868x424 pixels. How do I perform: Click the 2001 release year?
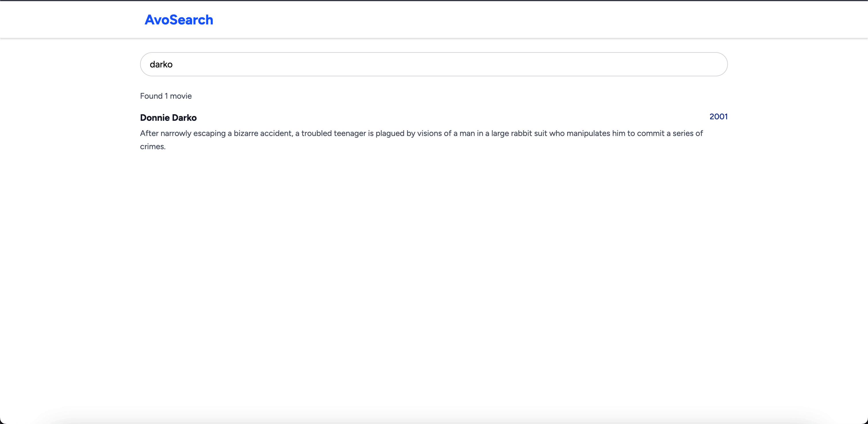pos(718,116)
